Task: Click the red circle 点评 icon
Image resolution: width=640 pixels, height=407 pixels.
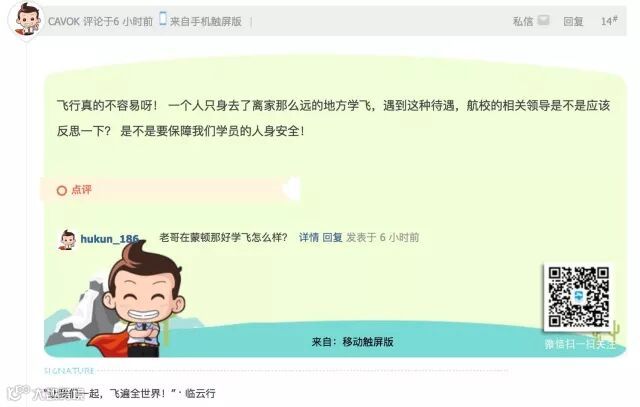Action: point(62,191)
